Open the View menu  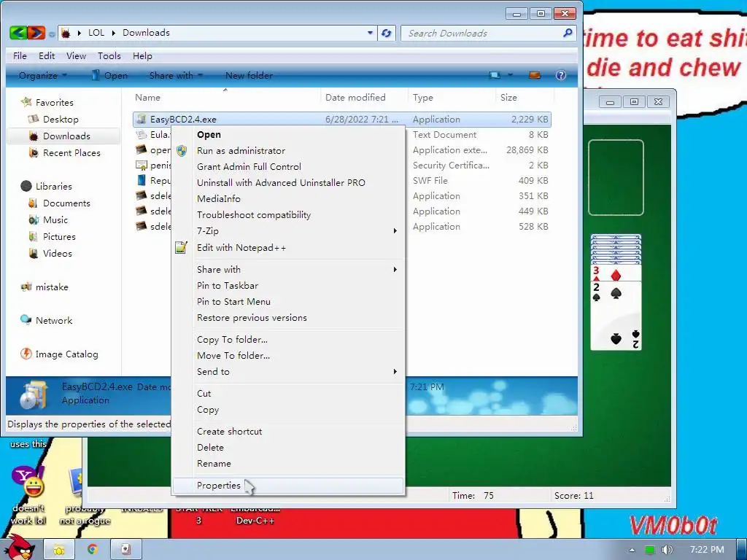pos(76,55)
